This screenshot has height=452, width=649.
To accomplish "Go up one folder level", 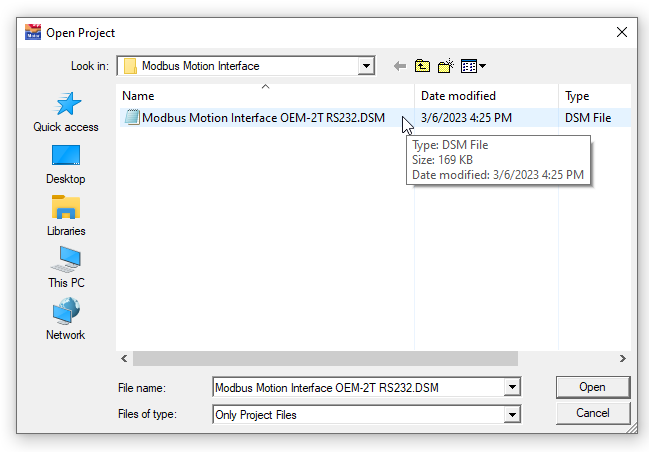I will point(422,66).
